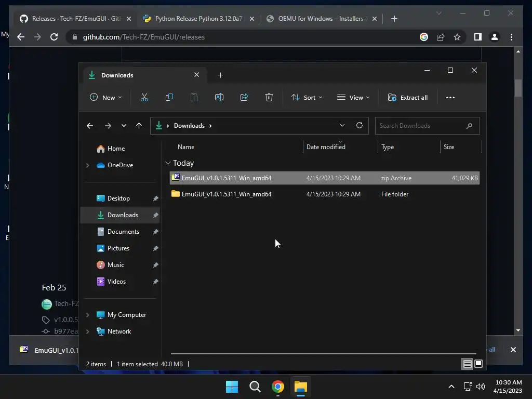532x399 pixels.
Task: Click the Copy icon in Explorer toolbar
Action: 169,97
